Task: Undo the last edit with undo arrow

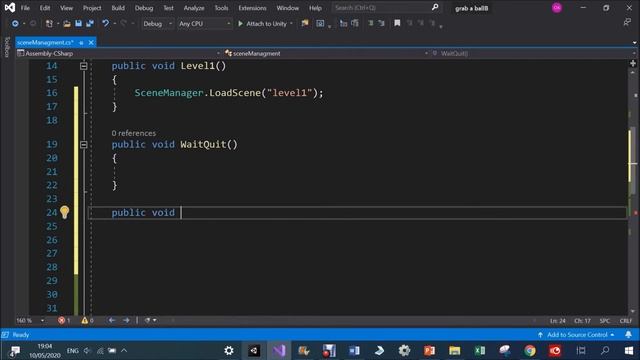Action: (105, 23)
